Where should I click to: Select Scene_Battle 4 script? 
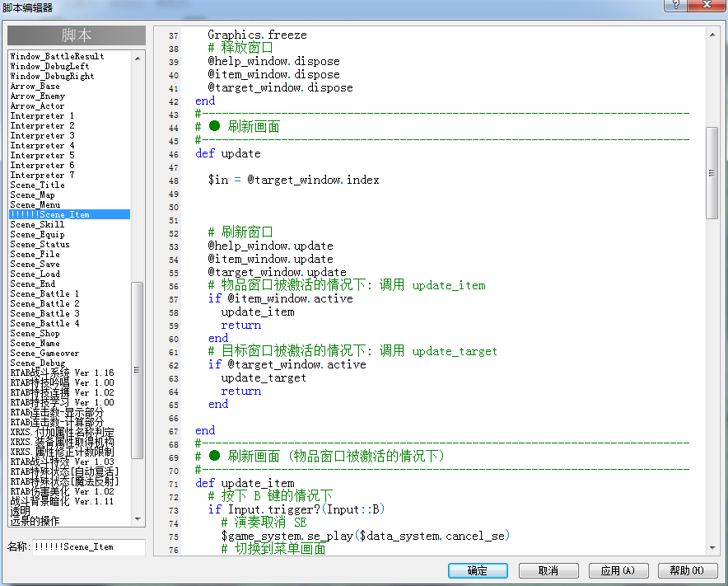pos(44,323)
